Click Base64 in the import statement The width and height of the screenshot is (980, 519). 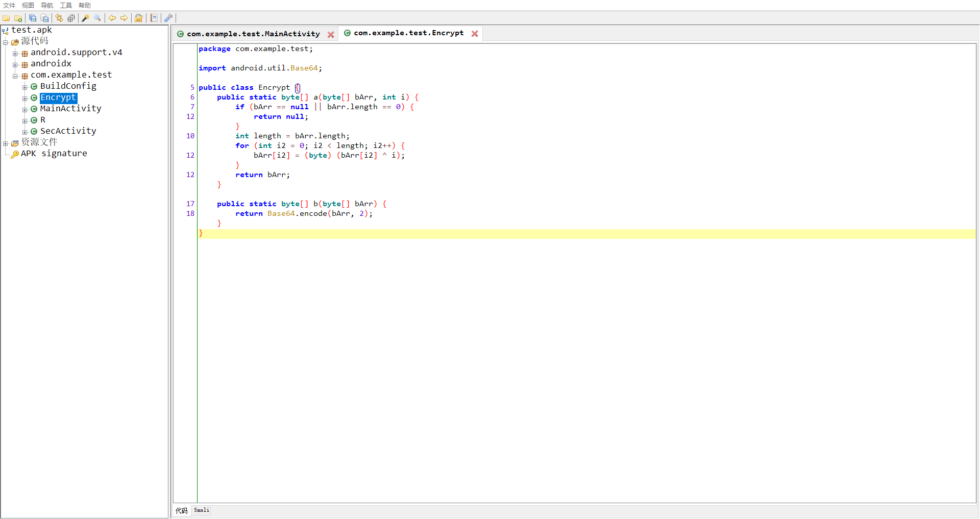pyautogui.click(x=304, y=68)
